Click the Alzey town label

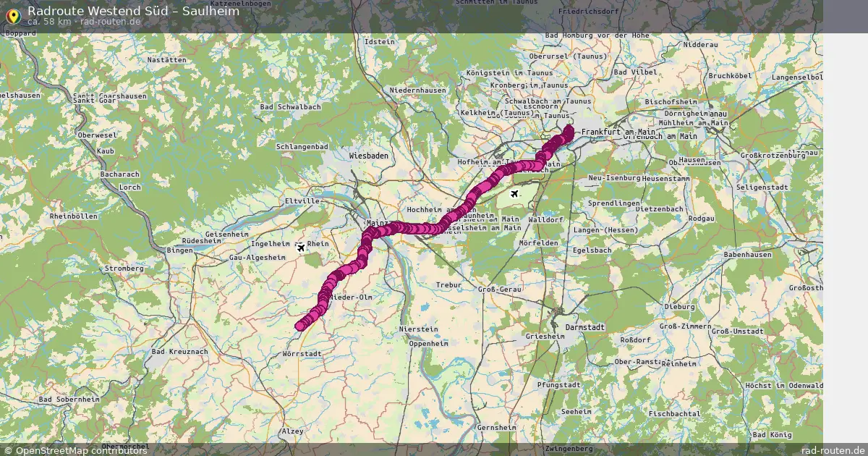(293, 431)
